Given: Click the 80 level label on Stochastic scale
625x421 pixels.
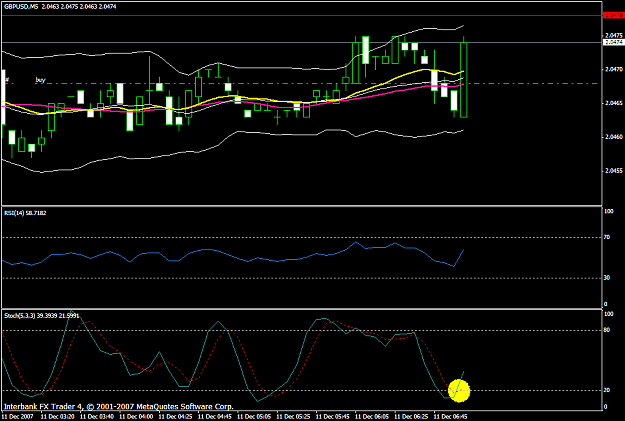Looking at the screenshot, I should click(x=607, y=330).
